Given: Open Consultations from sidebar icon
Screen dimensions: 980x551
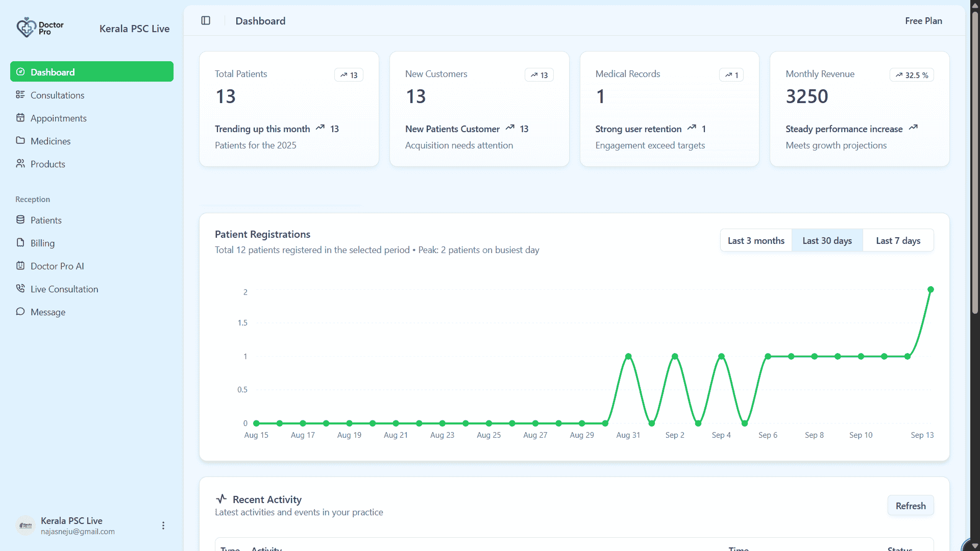Looking at the screenshot, I should [20, 95].
